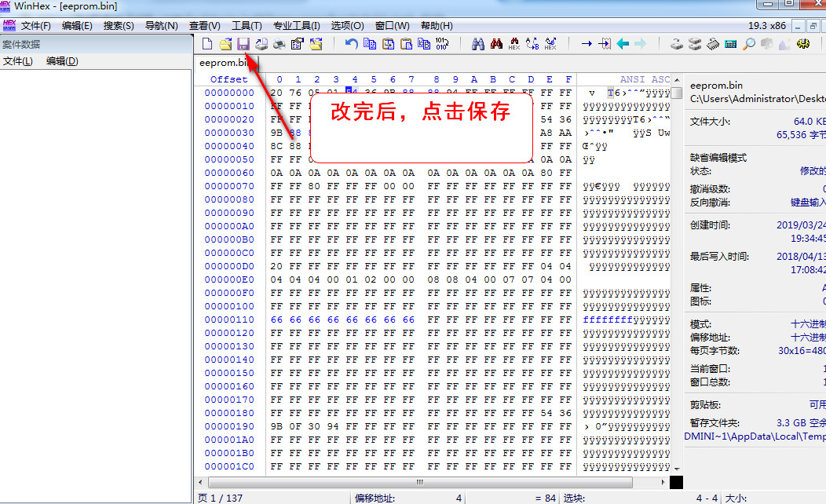Open the RAM editor chip icon
The width and height of the screenshot is (826, 504).
pos(711,44)
